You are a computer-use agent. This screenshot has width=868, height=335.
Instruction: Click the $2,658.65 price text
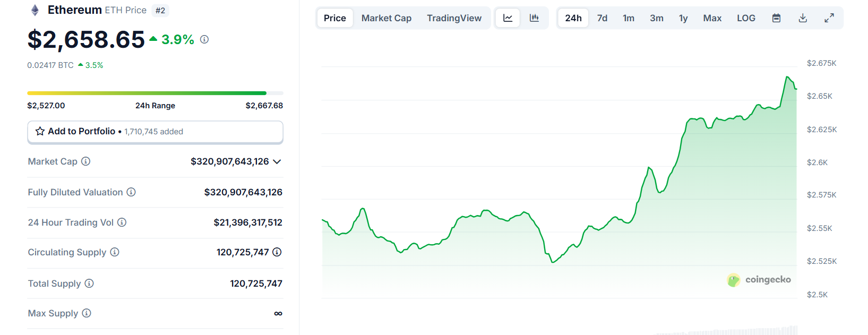pos(86,40)
